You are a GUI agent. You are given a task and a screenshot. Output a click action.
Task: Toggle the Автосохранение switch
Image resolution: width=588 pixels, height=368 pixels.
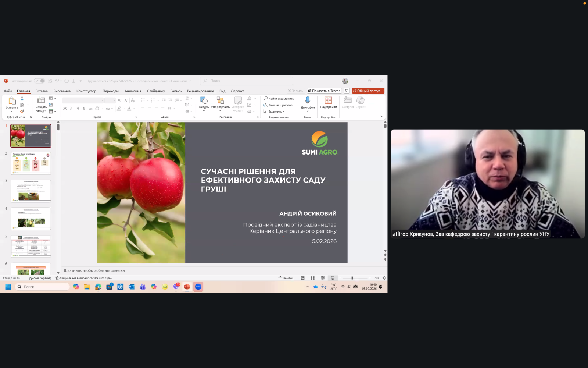click(x=39, y=81)
